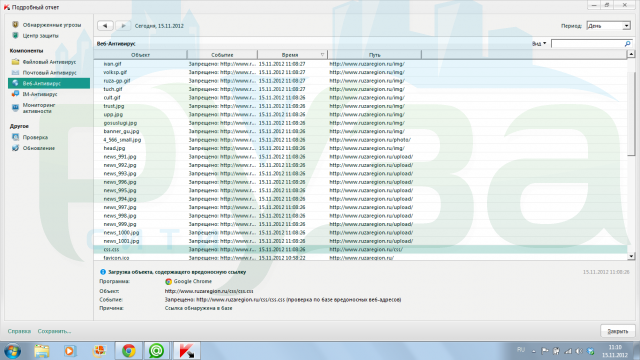This screenshot has height=360, width=640.
Task: Select the news_1000.jpg row
Action: point(360,233)
